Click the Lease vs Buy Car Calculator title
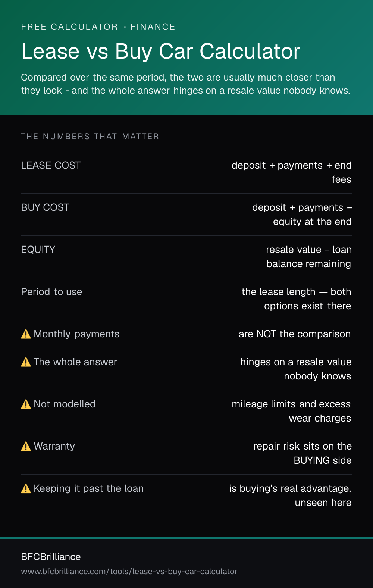Screen dimensions: 373x588 161,51
